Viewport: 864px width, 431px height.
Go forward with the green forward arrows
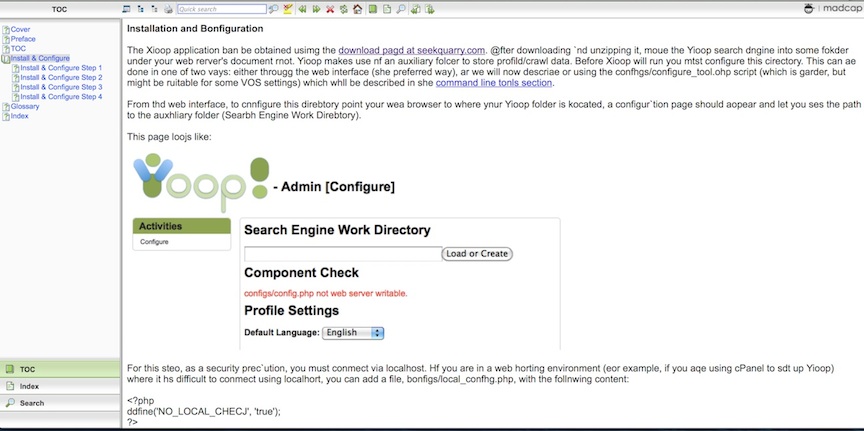pos(316,9)
